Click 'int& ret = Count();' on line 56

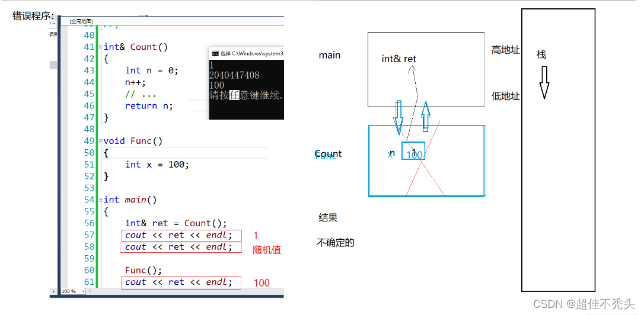click(x=176, y=223)
